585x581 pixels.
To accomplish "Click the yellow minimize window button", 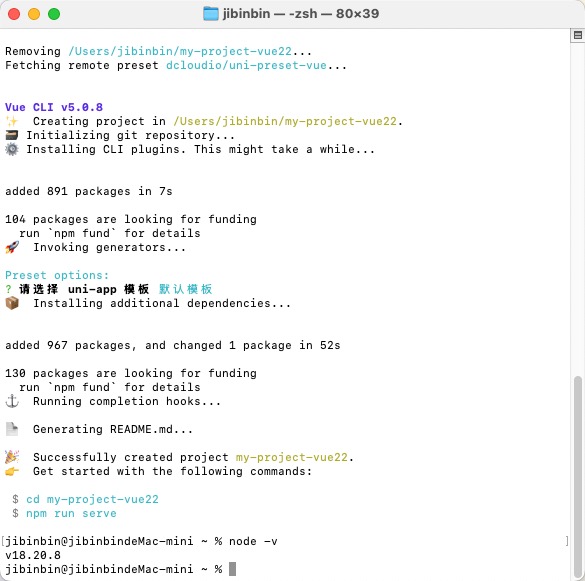I will coord(34,14).
